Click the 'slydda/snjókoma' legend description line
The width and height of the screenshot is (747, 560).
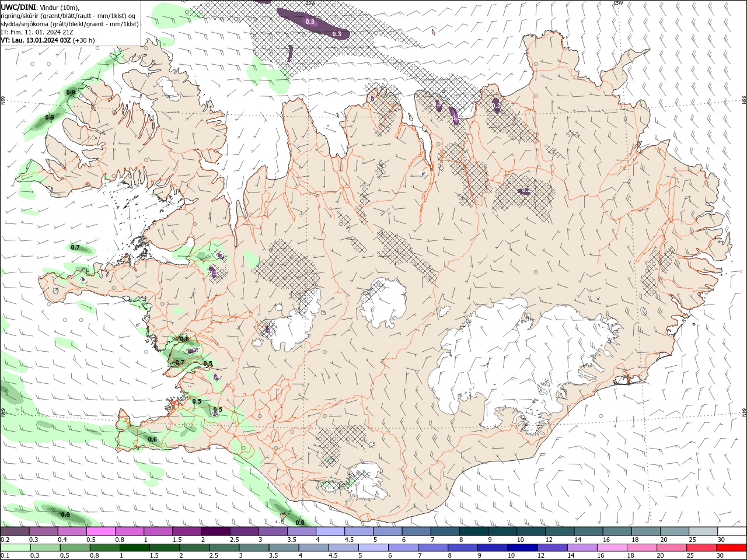tap(69, 24)
